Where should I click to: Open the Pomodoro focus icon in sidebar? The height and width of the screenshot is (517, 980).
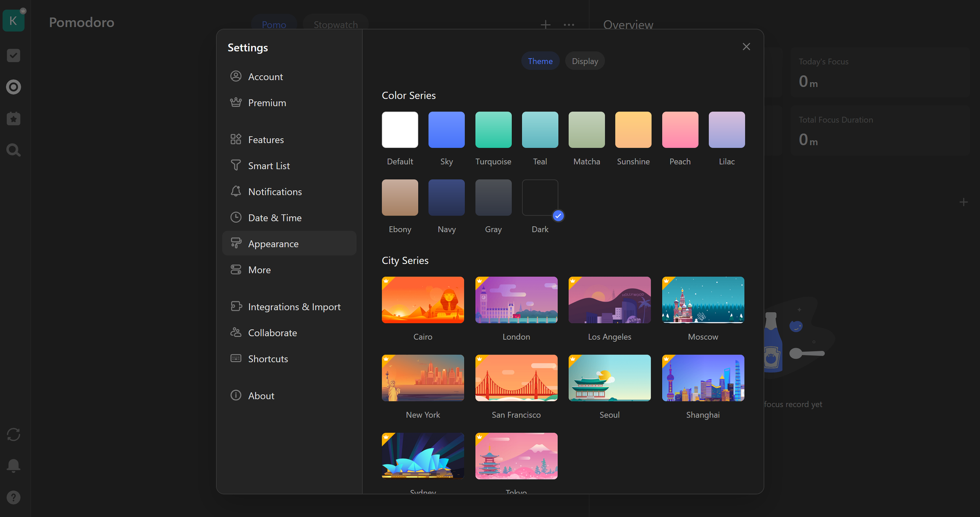13,87
